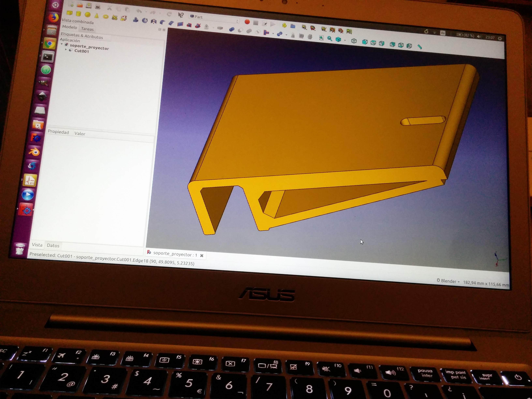Open Blender from the Ubuntu launcher

(x=34, y=152)
